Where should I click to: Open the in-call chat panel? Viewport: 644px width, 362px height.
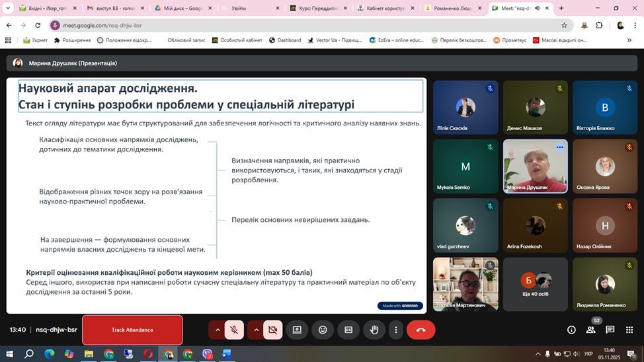click(610, 330)
